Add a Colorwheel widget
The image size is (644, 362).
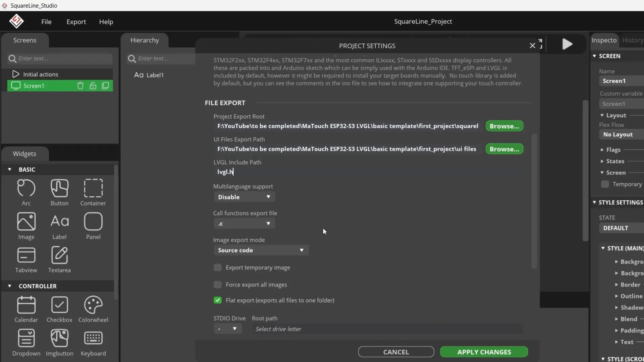pos(93,309)
